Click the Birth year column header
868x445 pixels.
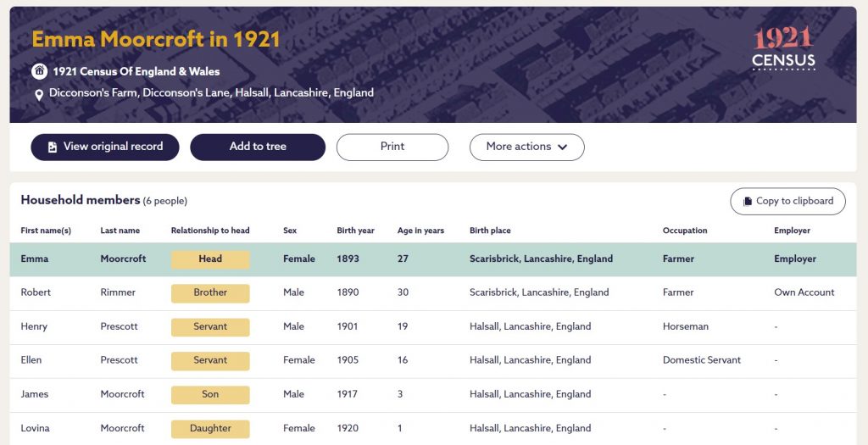point(355,231)
